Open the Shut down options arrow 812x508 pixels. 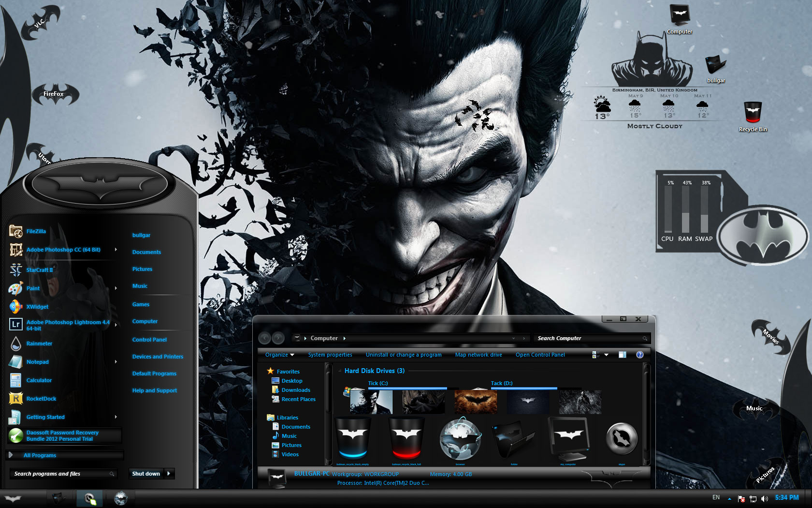(x=169, y=474)
